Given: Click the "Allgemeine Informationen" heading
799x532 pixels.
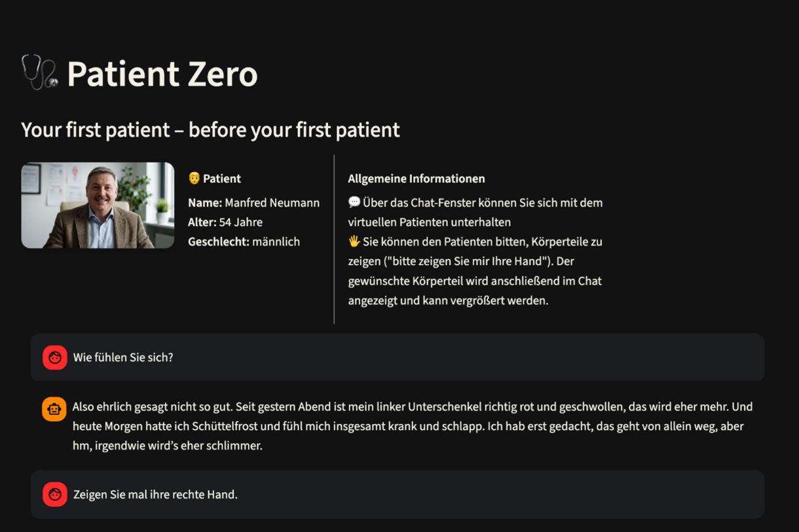Looking at the screenshot, I should (416, 179).
